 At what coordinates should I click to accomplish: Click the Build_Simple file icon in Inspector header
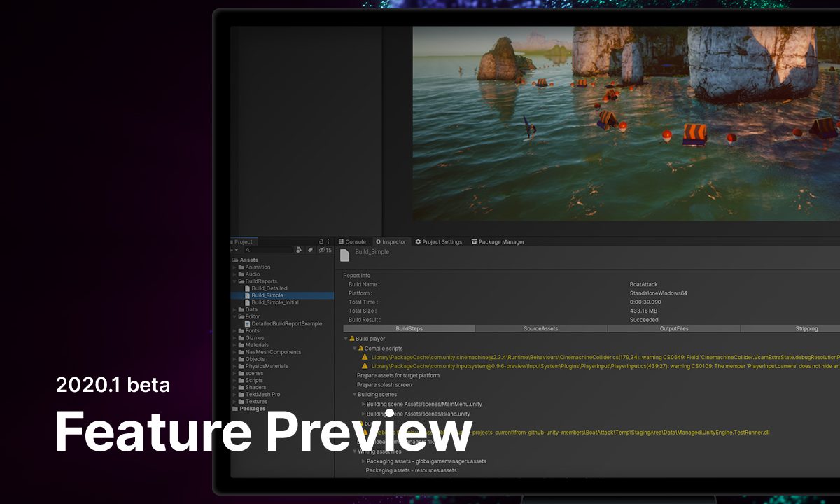344,255
